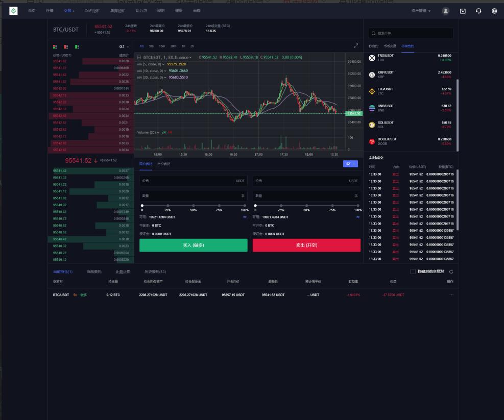Click refresh icon beside hide other pairs

(x=451, y=271)
